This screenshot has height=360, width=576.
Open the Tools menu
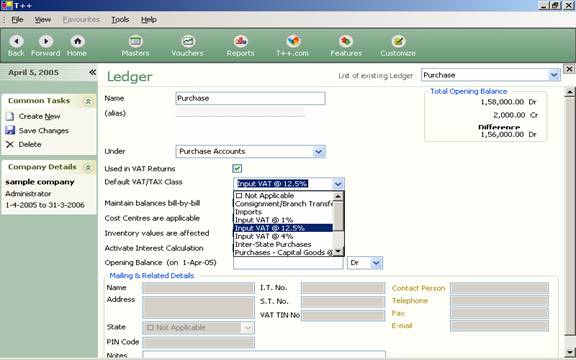[x=120, y=19]
